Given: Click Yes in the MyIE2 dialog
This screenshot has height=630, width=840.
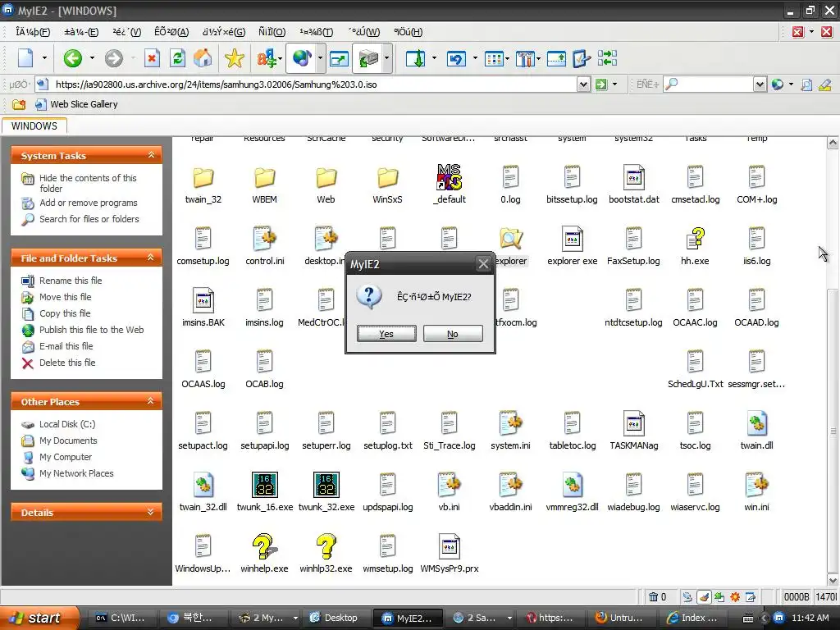Looking at the screenshot, I should click(x=386, y=334).
